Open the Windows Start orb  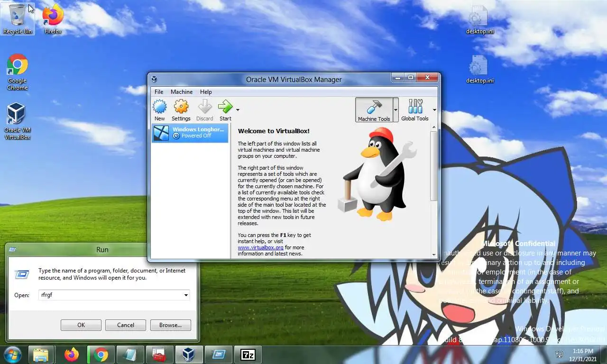(12, 355)
